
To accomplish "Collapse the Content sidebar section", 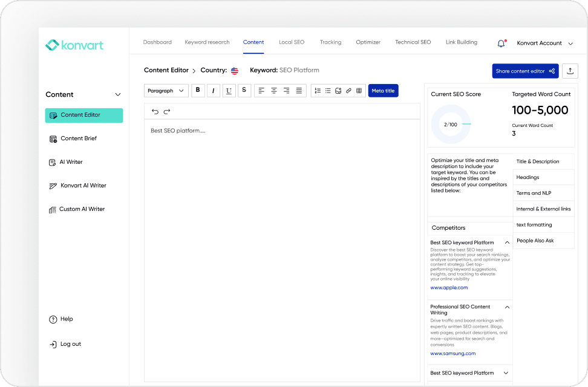I will pos(118,94).
